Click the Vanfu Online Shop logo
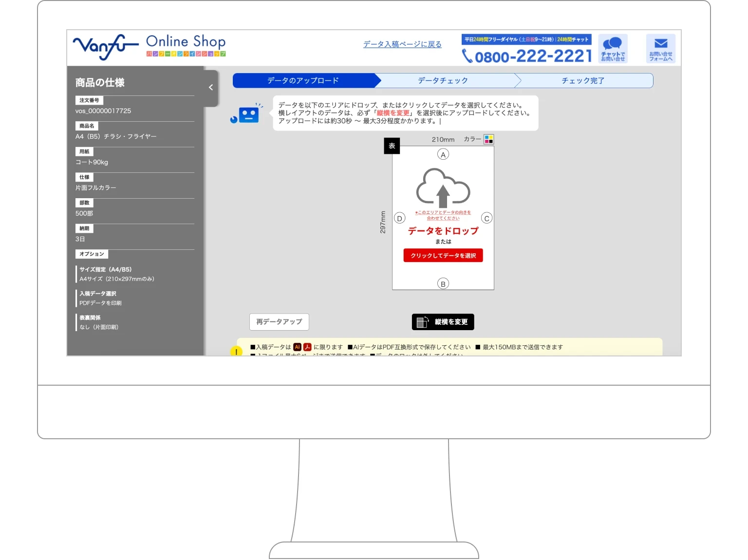This screenshot has width=748, height=560. (149, 47)
